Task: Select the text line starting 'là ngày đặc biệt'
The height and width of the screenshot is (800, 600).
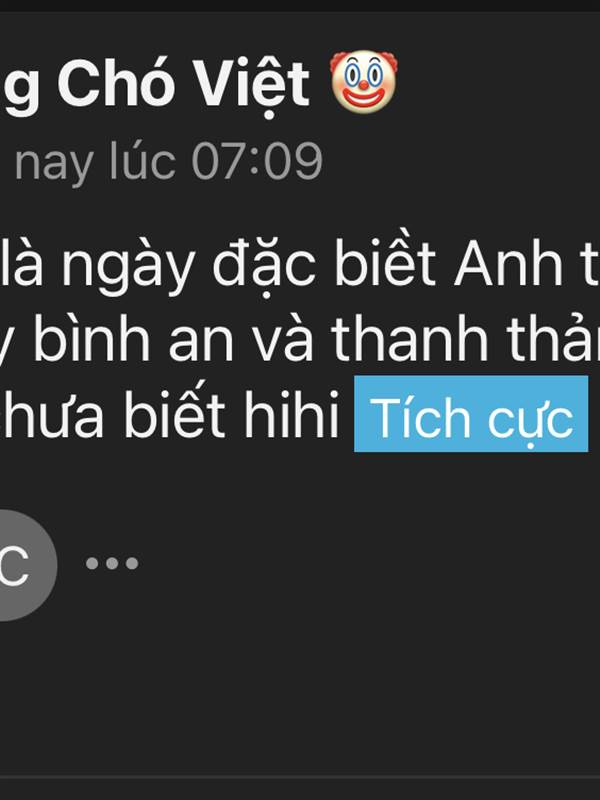Action: coord(300,263)
